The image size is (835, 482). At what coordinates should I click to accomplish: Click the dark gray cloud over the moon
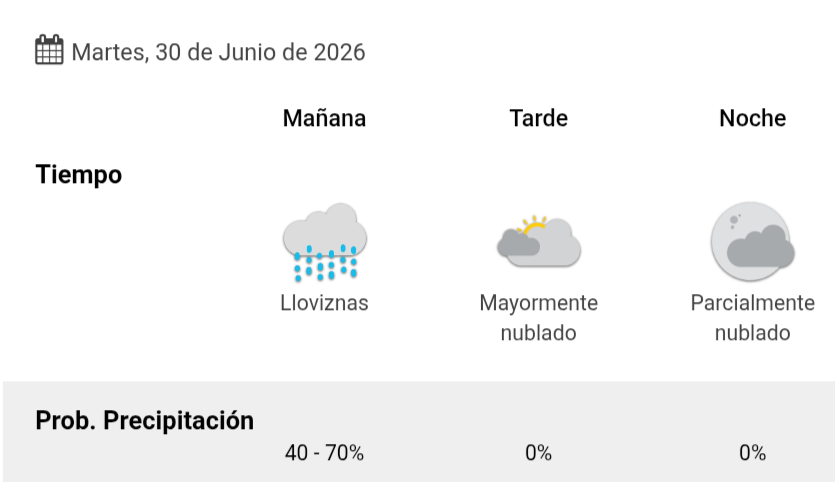point(760,246)
